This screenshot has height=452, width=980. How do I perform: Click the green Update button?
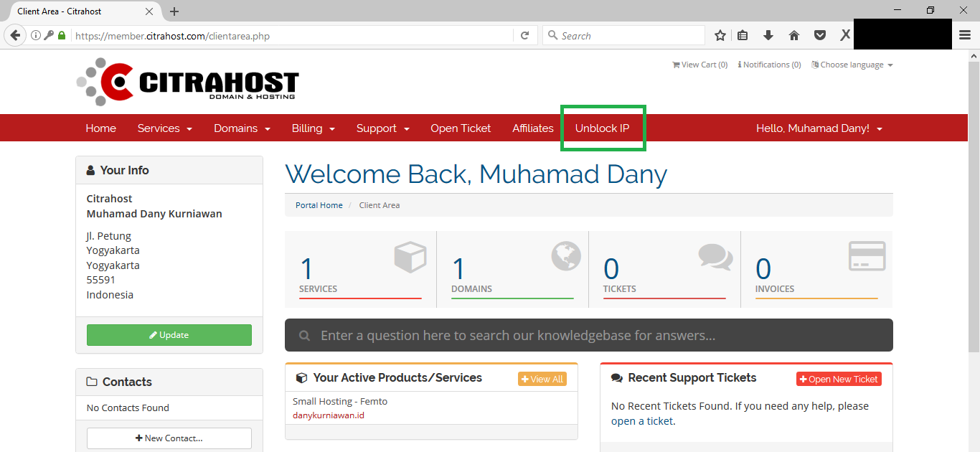[x=169, y=335]
